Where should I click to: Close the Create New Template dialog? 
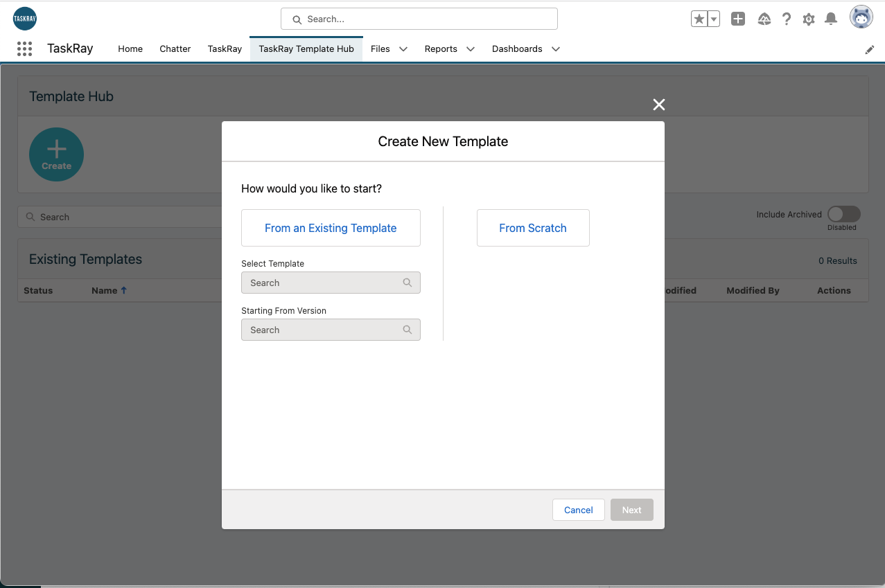pyautogui.click(x=659, y=105)
